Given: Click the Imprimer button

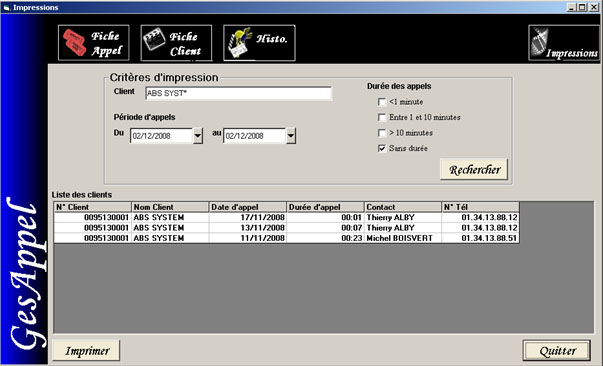Looking at the screenshot, I should click(86, 350).
